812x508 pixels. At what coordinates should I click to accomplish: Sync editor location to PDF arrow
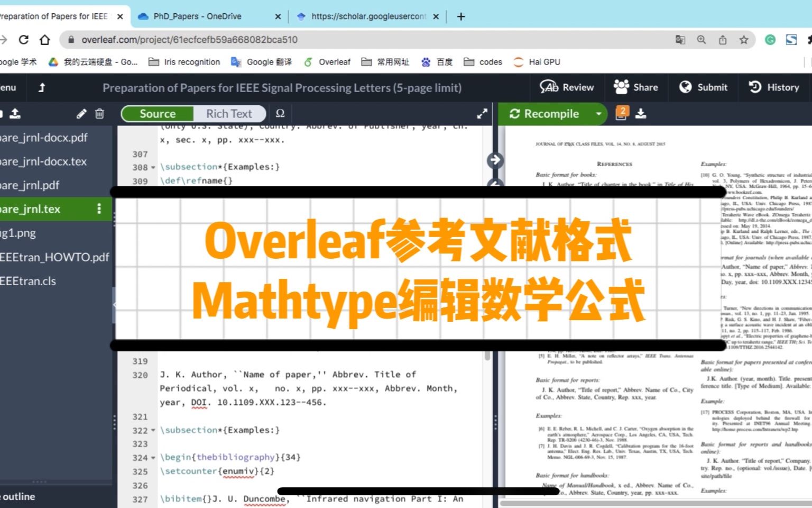[x=495, y=160]
